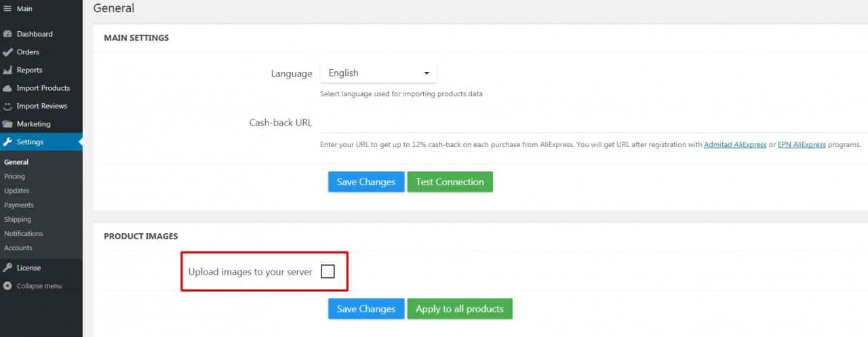
Task: Select the Import Reviews smiley icon
Action: point(7,106)
